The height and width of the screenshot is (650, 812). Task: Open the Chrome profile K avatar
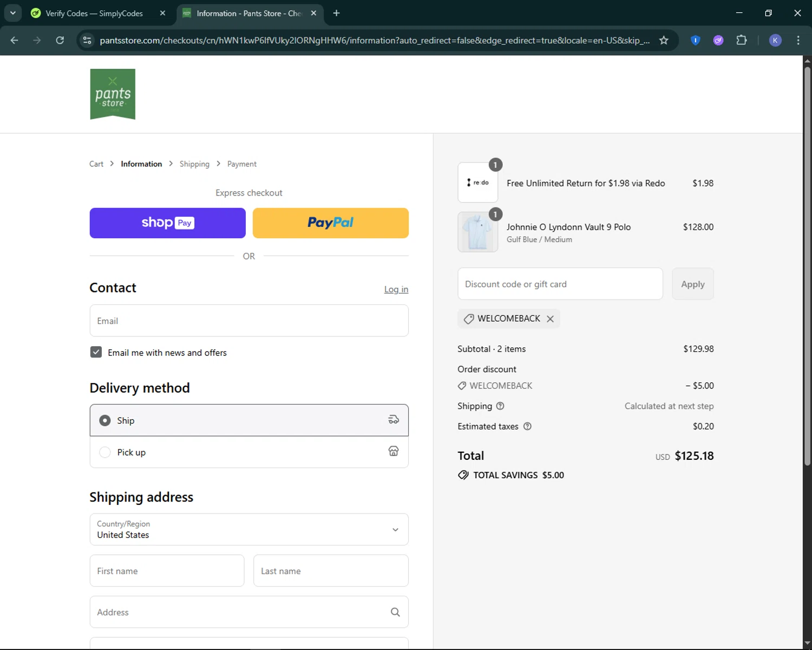click(x=775, y=40)
